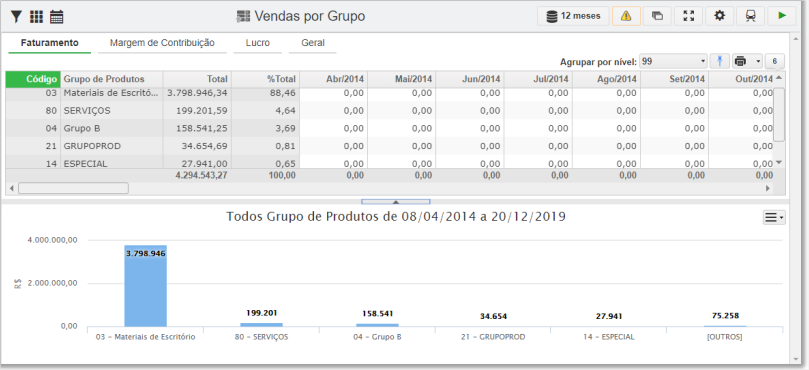Click the button labeled 6
809x370 pixels.
(x=775, y=61)
